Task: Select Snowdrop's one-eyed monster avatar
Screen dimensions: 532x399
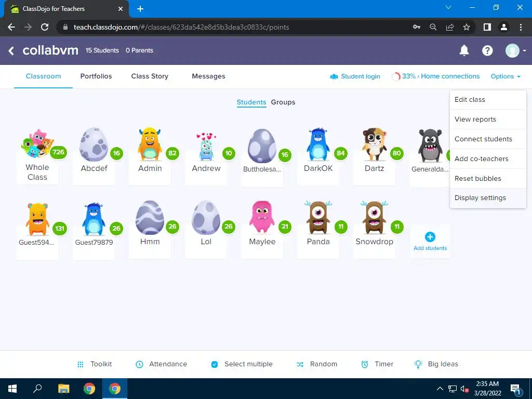Action: coord(374,218)
